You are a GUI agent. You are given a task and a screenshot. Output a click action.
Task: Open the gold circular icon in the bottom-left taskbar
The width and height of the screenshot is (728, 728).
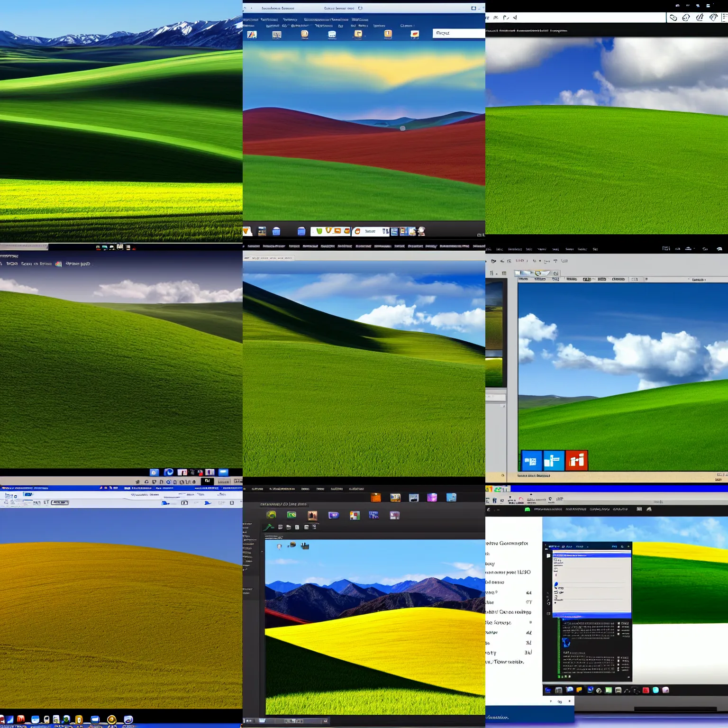tap(111, 719)
